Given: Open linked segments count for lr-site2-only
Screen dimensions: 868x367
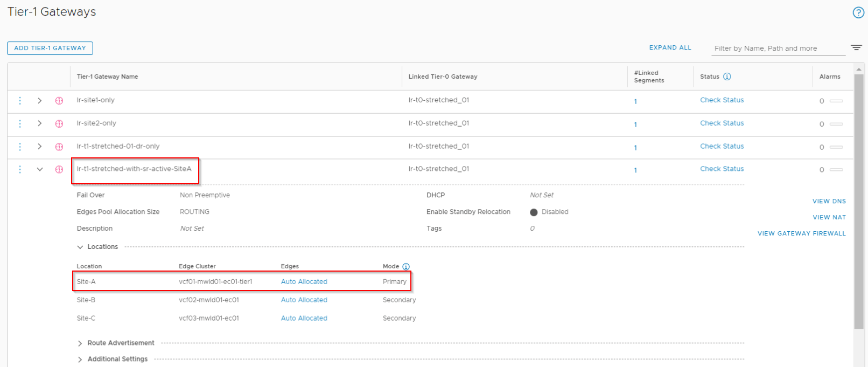Looking at the screenshot, I should point(635,124).
